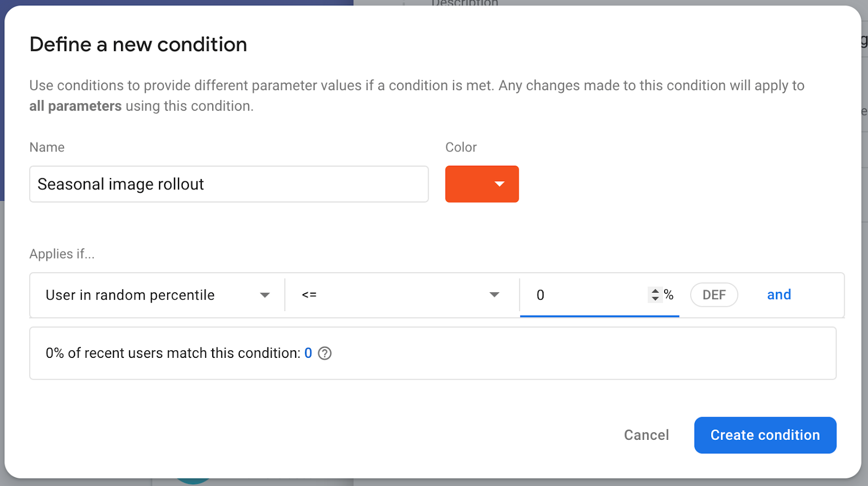This screenshot has height=486, width=868.
Task: Expand the 'User in random percentile' dropdown
Action: 157,295
